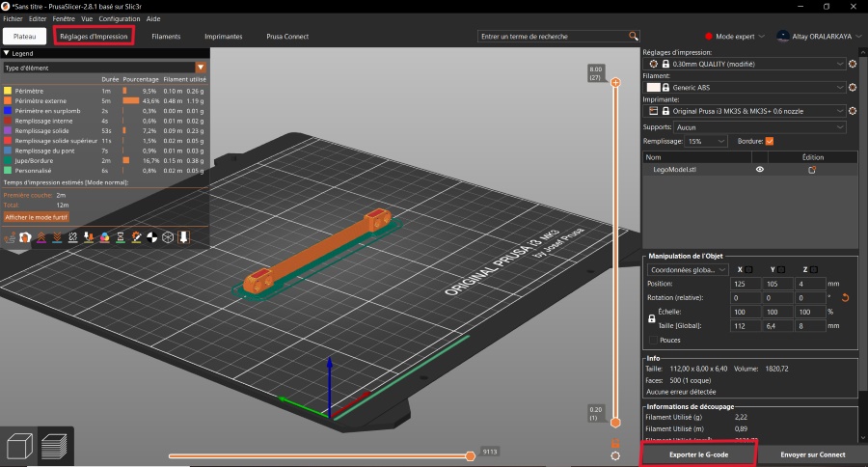This screenshot has width=868, height=467.
Task: Collapse the Legend panel triangle
Action: coord(7,53)
